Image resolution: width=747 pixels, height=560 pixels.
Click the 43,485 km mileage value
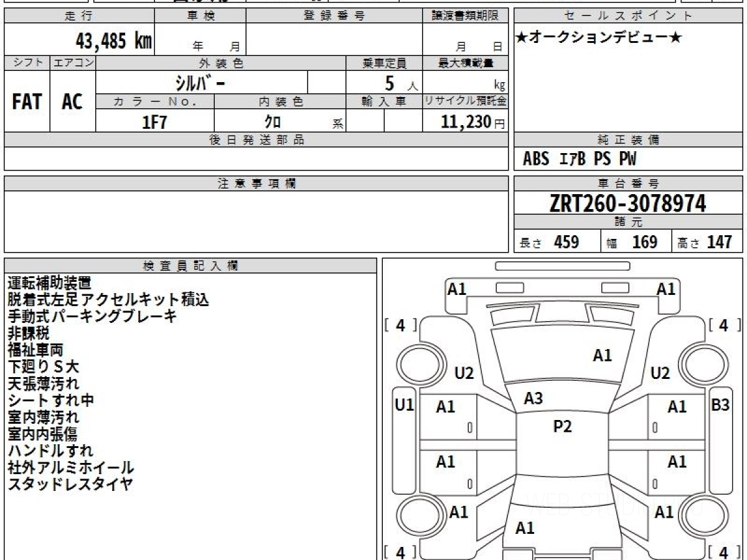[113, 41]
